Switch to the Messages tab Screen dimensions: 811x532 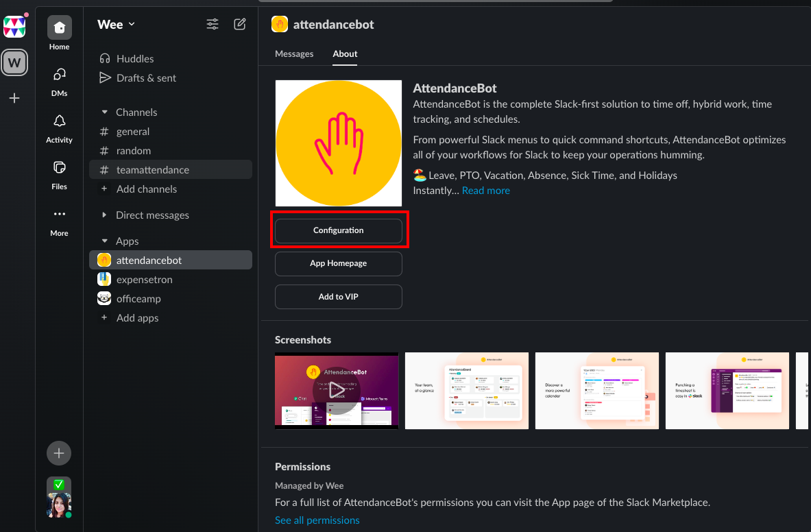(294, 53)
